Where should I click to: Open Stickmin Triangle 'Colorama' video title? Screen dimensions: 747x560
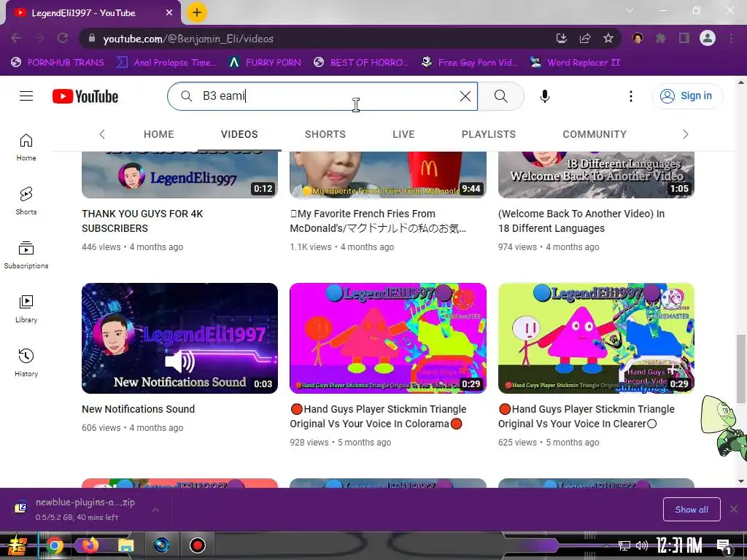(378, 416)
